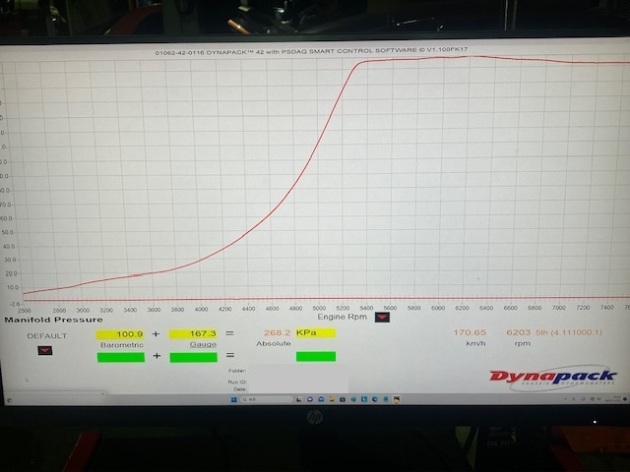Viewport: 630px width, 472px height.
Task: Click the green result box under Absolute
Action: point(315,356)
